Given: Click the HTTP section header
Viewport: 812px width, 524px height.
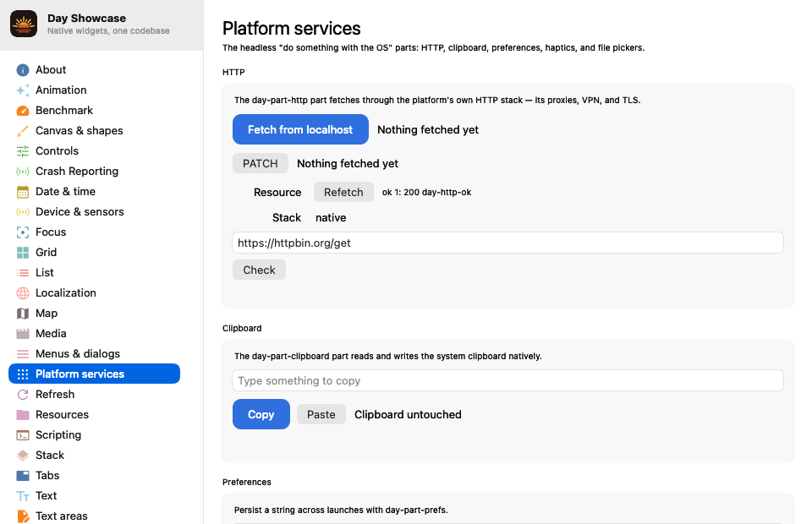Looking at the screenshot, I should [x=233, y=73].
